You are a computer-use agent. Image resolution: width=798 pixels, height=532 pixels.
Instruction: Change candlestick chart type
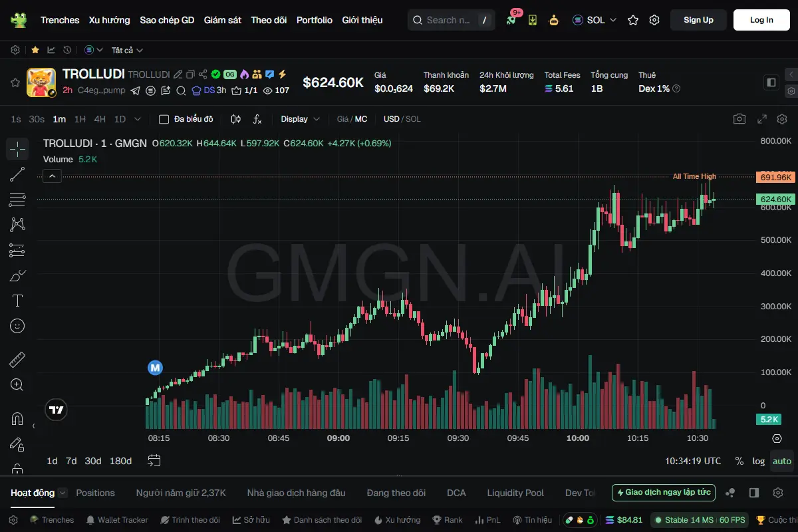[x=235, y=119]
